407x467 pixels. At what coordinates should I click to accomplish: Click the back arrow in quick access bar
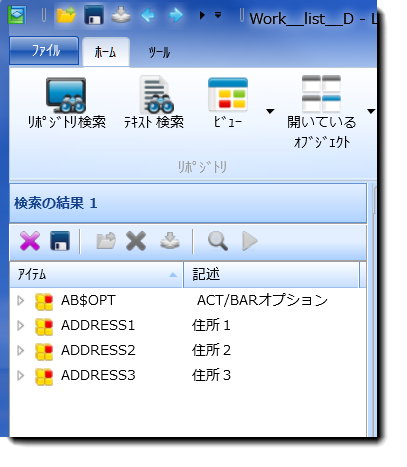pos(148,15)
